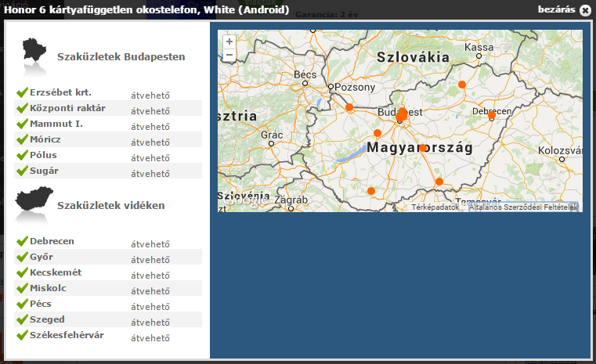Click the átvehető status for Debrecen
596x364 pixels.
[x=150, y=244]
